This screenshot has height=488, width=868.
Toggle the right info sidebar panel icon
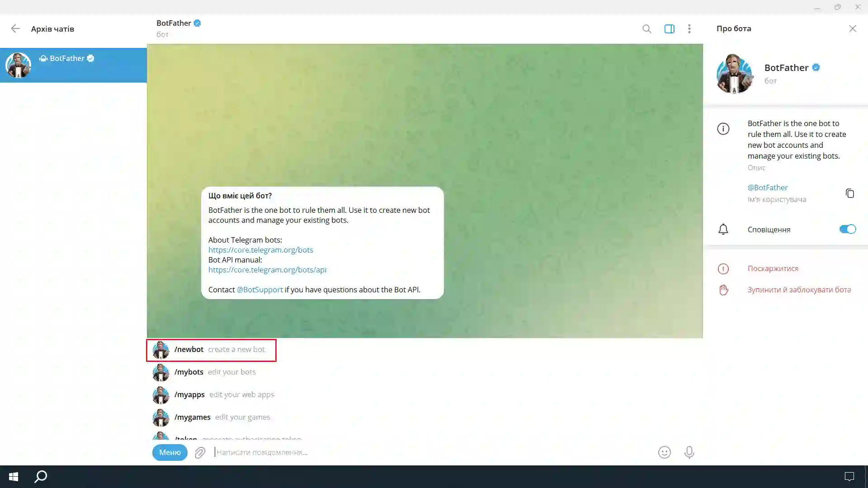(x=669, y=29)
